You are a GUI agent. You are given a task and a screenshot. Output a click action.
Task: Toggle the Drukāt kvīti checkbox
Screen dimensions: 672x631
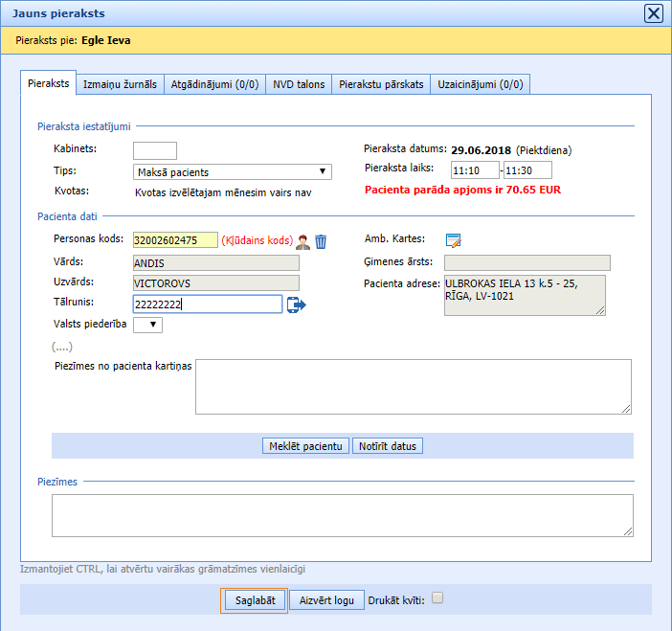pos(437,598)
